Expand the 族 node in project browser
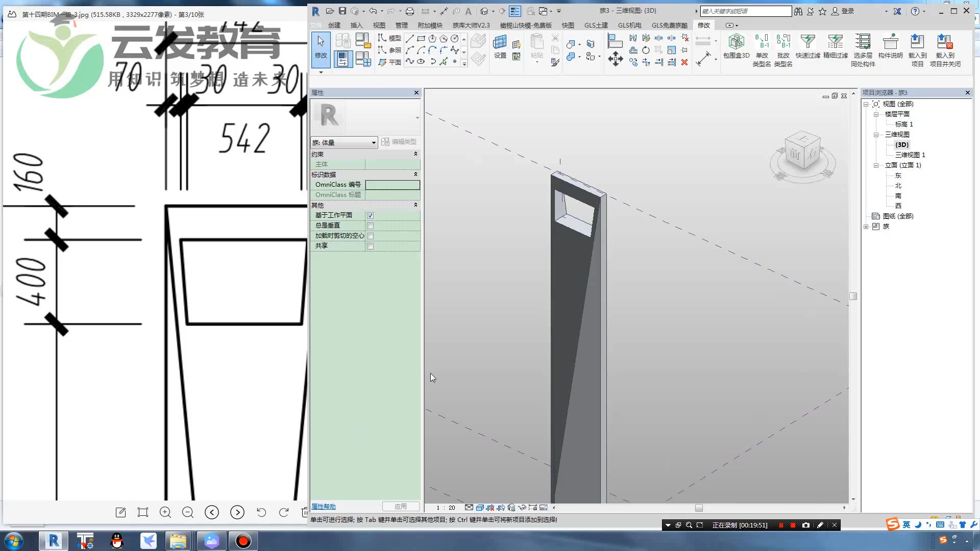Image resolution: width=980 pixels, height=551 pixels. coord(866,227)
